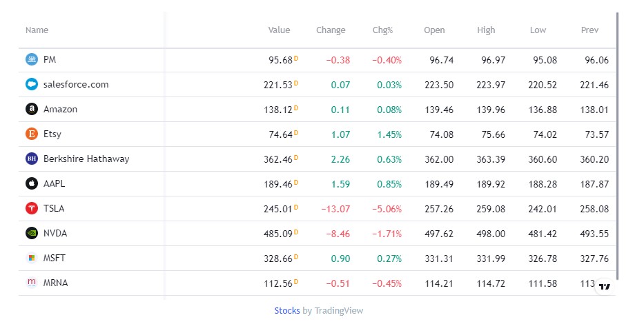Open the Amazon stock name
This screenshot has height=324, width=644.
tap(60, 109)
